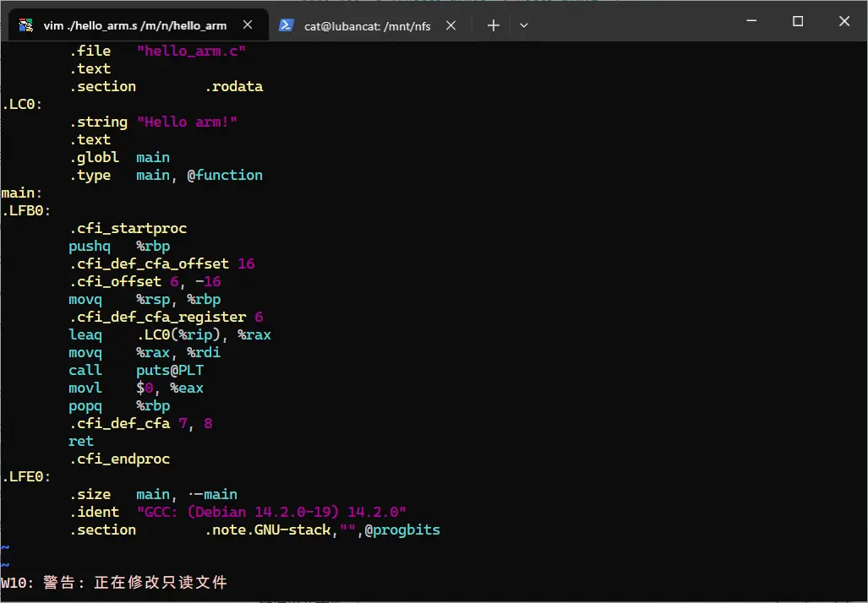
Task: Open a new tab with the plus icon
Action: [493, 25]
